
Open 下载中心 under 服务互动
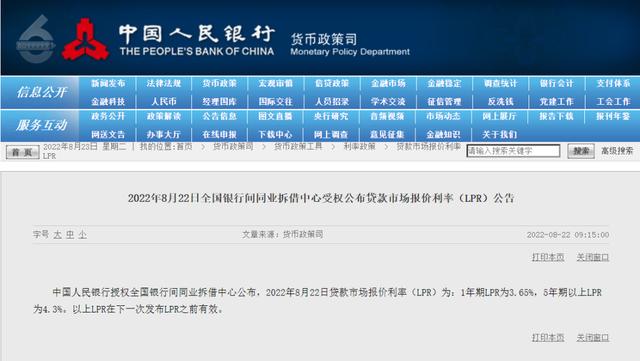[276, 134]
